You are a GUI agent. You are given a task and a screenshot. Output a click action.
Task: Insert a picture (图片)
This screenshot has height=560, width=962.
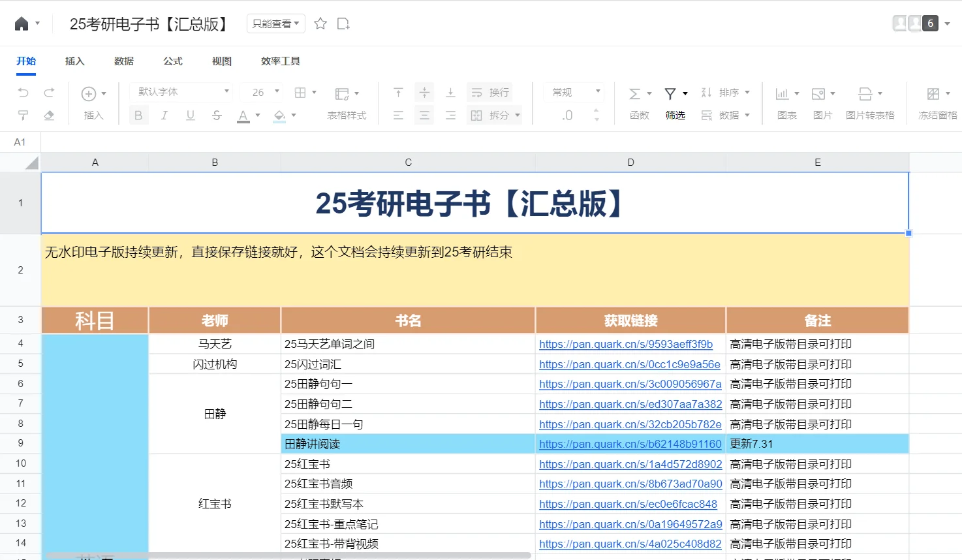pyautogui.click(x=818, y=94)
